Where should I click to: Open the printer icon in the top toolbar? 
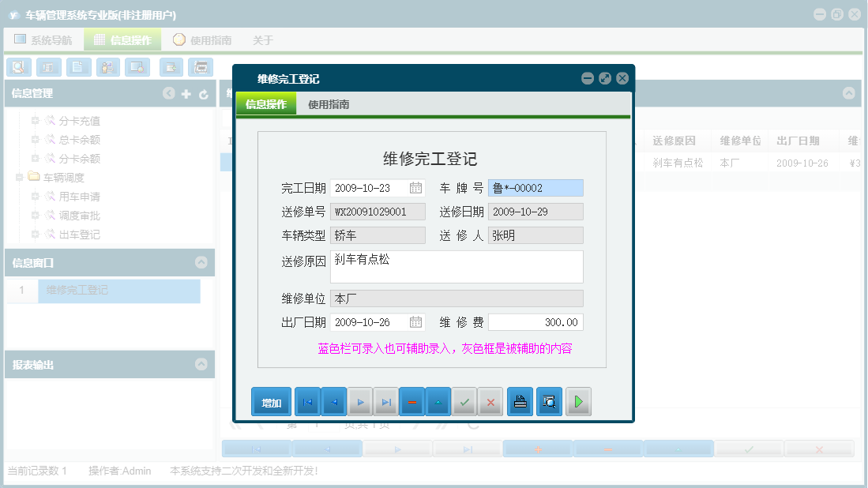(201, 67)
